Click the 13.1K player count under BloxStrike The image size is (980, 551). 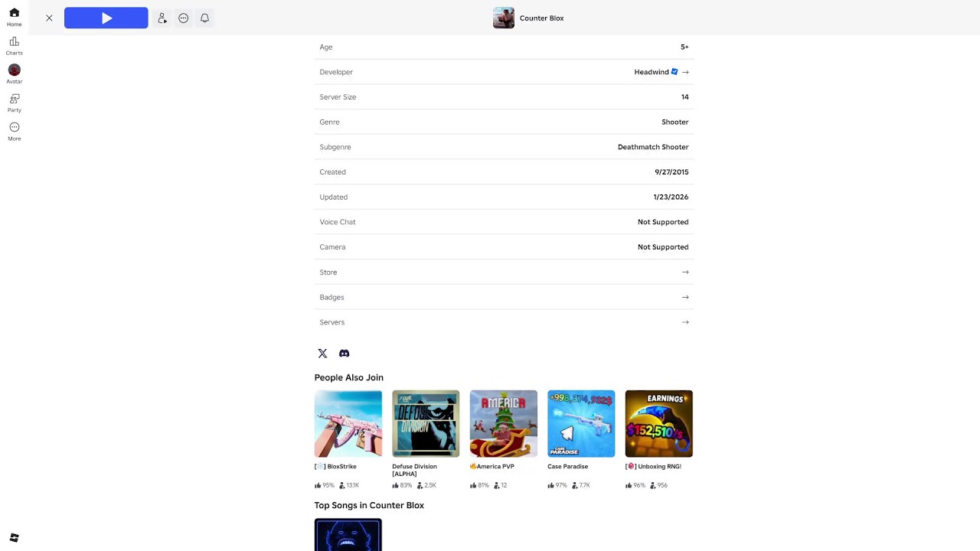[x=349, y=485]
